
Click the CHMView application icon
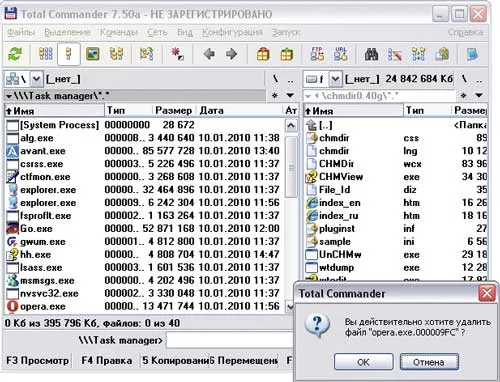pos(311,177)
